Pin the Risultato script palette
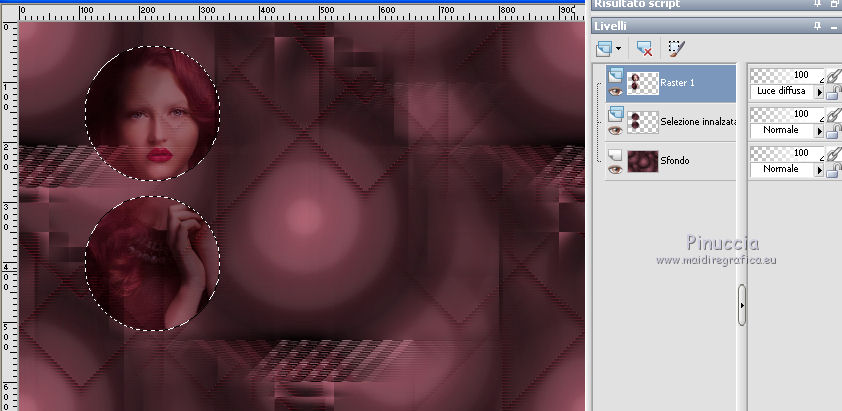The width and height of the screenshot is (842, 411). (817, 4)
